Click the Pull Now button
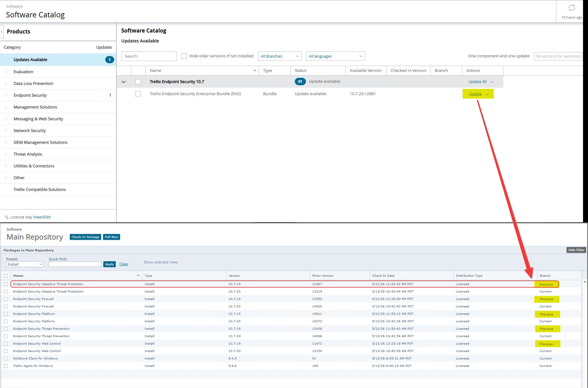The width and height of the screenshot is (588, 388). click(x=112, y=237)
